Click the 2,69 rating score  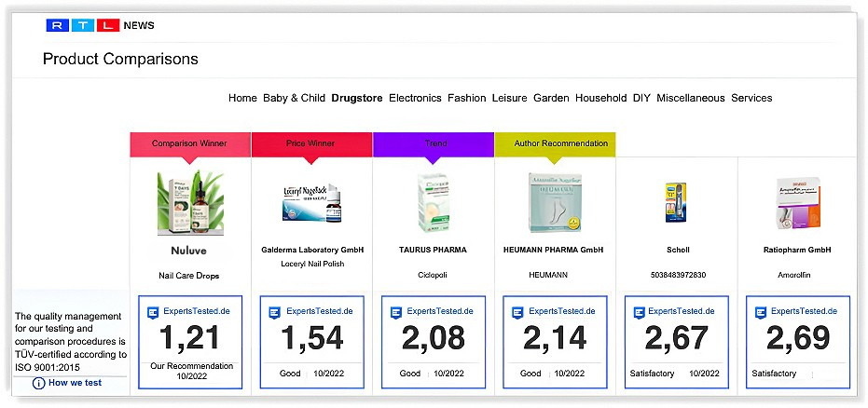[798, 338]
